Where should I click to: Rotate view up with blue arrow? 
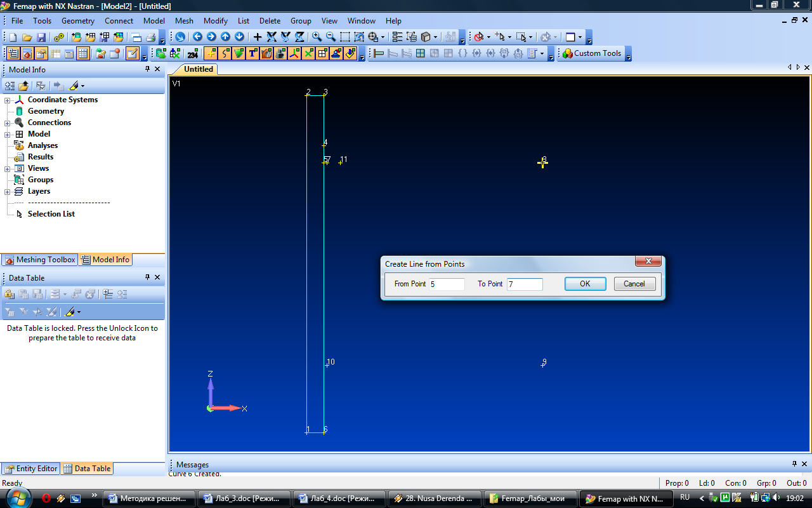(225, 37)
